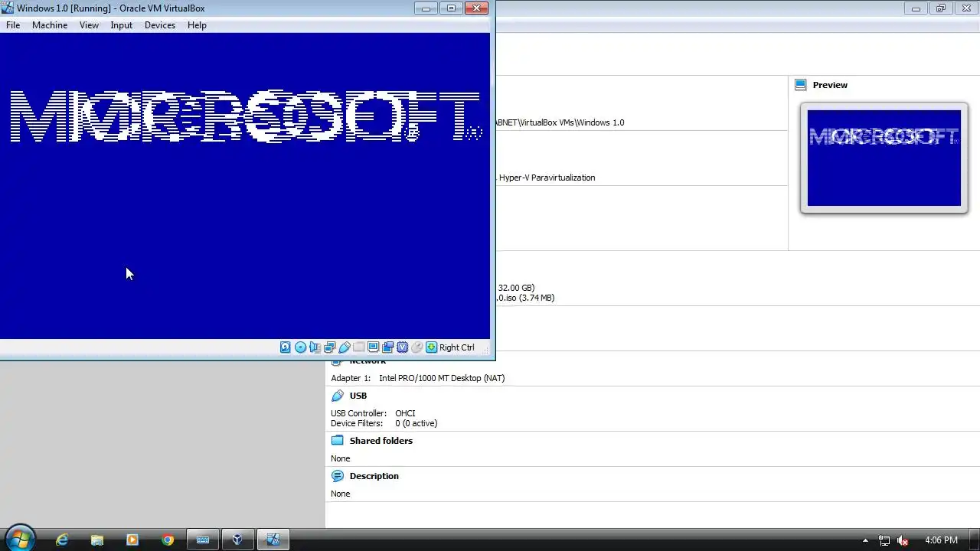The image size is (980, 551).
Task: Click the 'OHCI' USB controller value
Action: click(x=405, y=413)
